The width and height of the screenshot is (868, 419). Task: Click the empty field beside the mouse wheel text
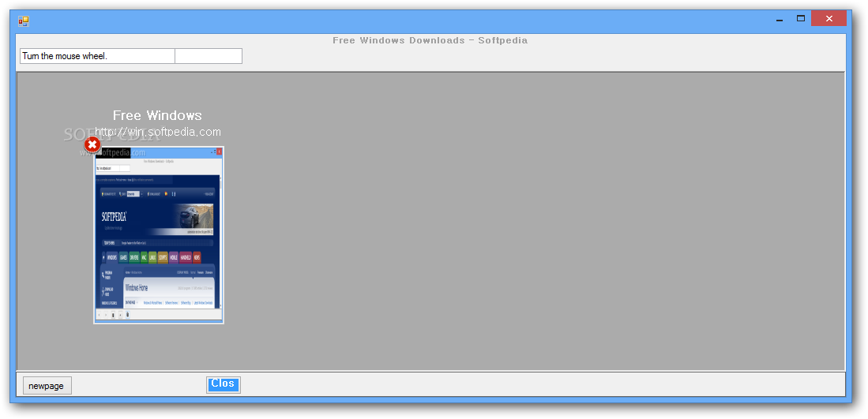209,56
